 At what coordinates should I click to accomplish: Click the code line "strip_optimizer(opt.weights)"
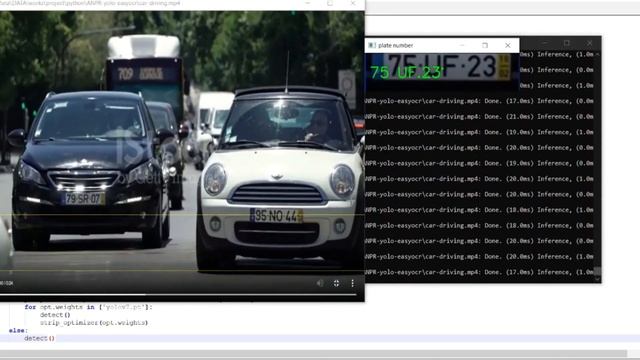pyautogui.click(x=94, y=322)
